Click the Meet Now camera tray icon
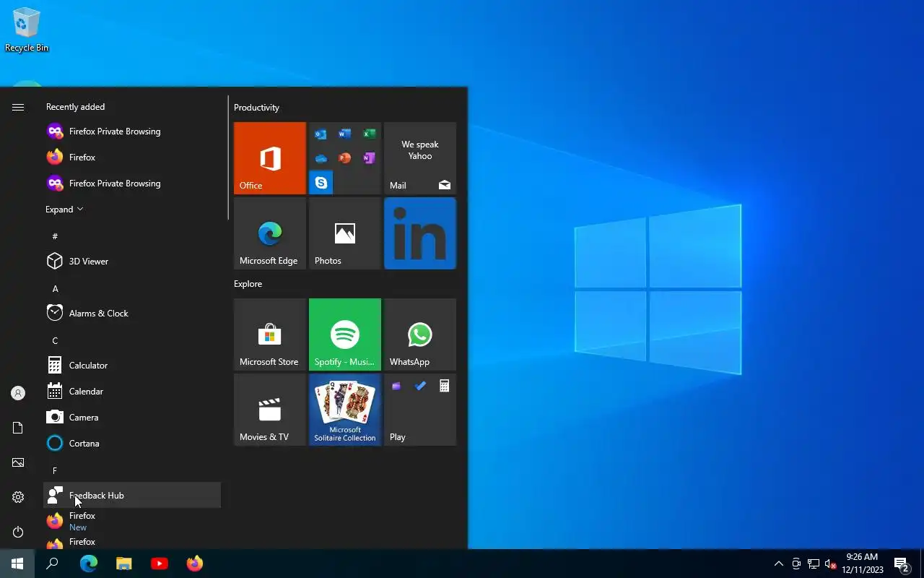Screen dimensions: 924x578 [x=796, y=564]
